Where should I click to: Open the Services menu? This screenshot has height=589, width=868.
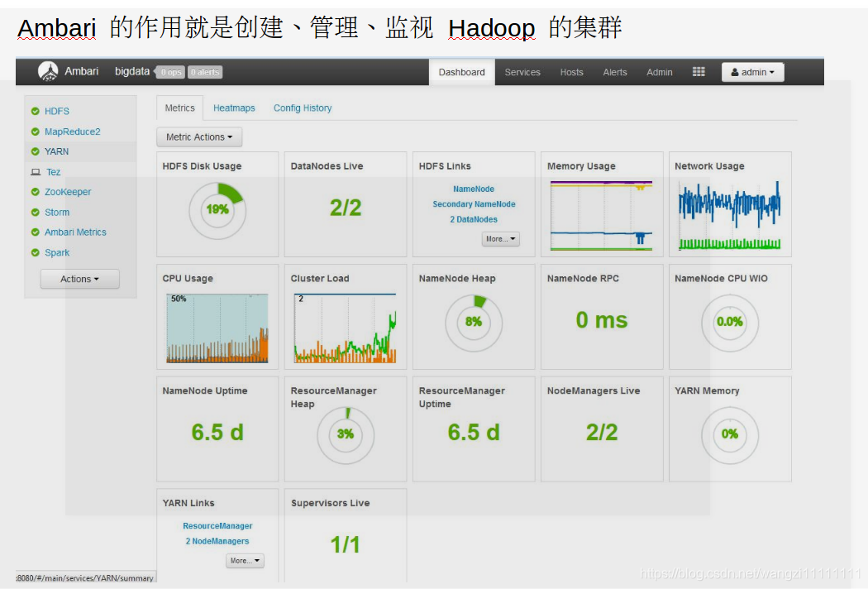click(x=522, y=72)
